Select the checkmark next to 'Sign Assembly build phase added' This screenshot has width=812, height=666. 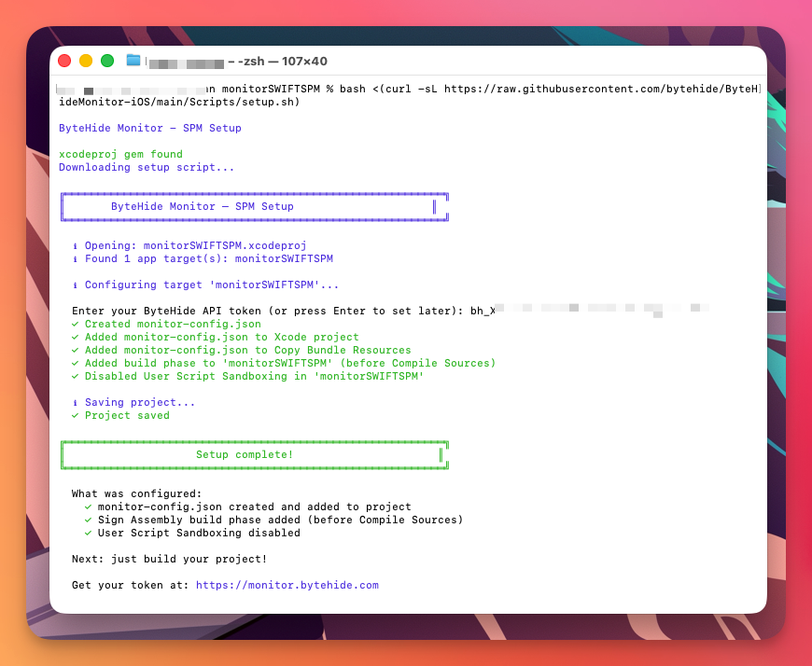click(86, 520)
